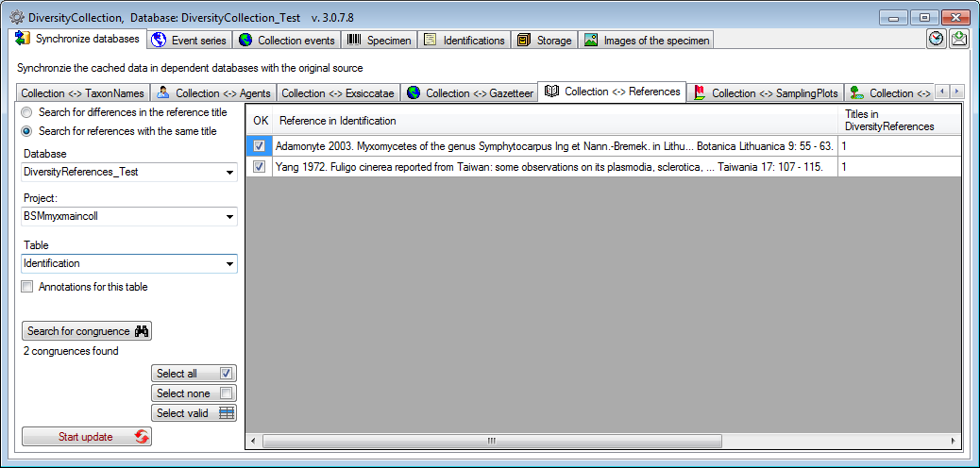Select the Collection <-> TaxonNames sub-tab
This screenshot has width=980, height=468.
pos(82,93)
